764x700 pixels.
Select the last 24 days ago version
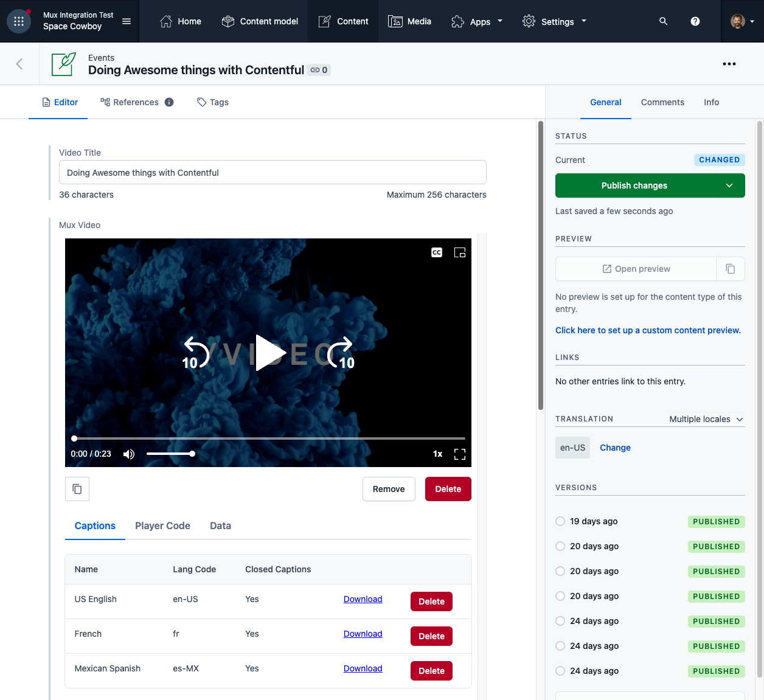point(560,671)
